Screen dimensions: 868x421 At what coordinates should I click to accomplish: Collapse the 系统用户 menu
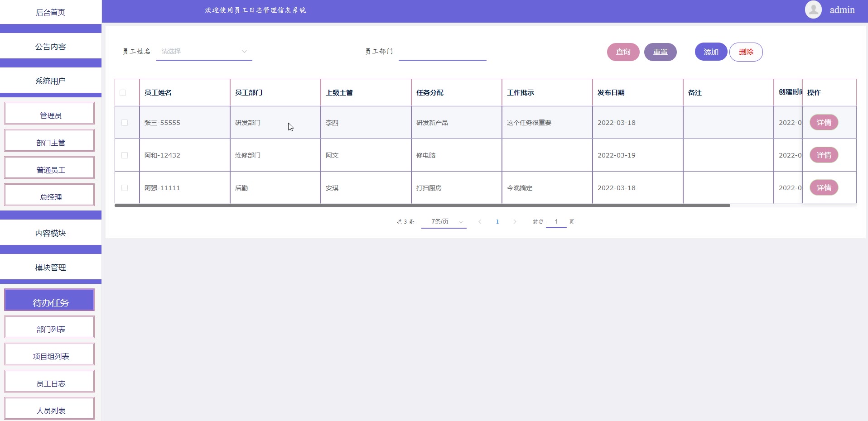[50, 81]
